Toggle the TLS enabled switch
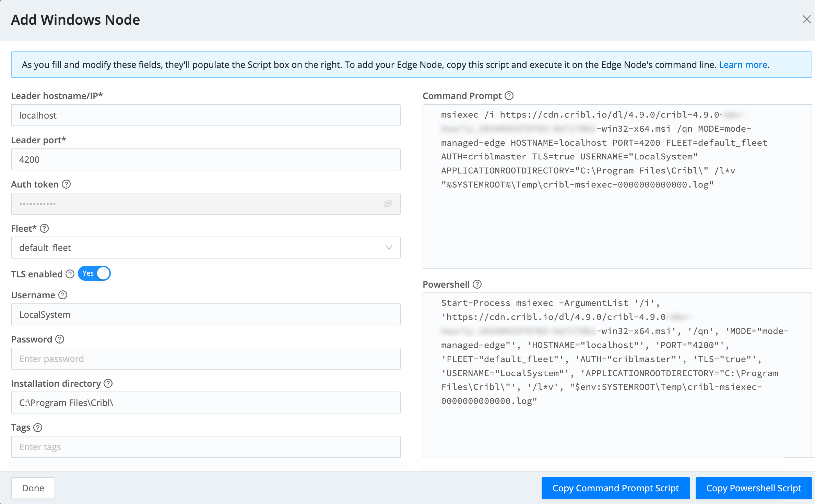815x504 pixels. click(94, 274)
